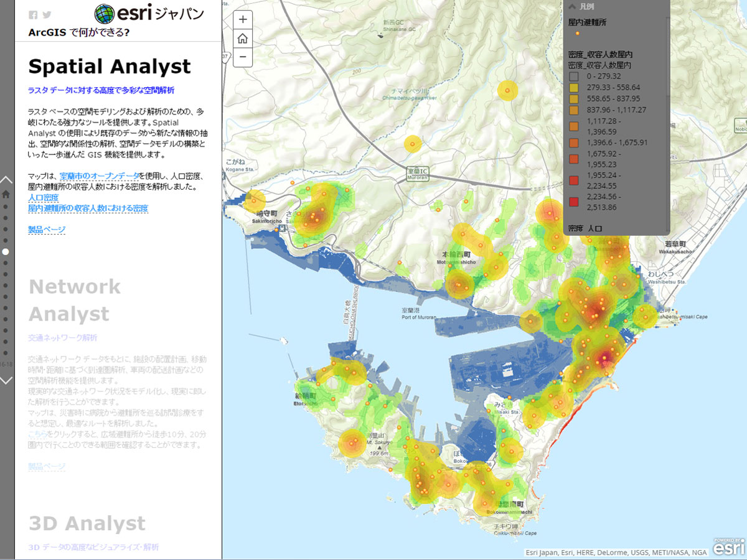
Task: Share story on Facebook
Action: [x=33, y=15]
